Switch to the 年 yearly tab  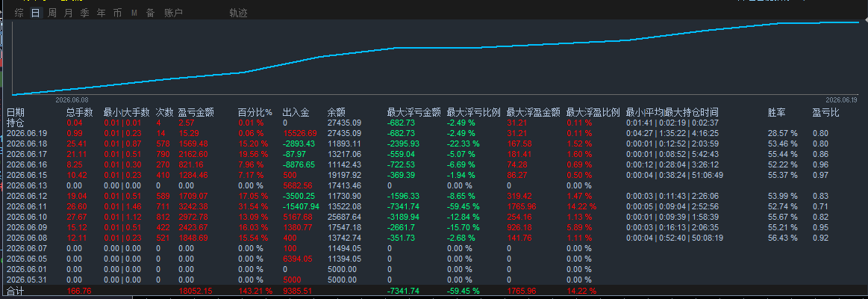(101, 13)
